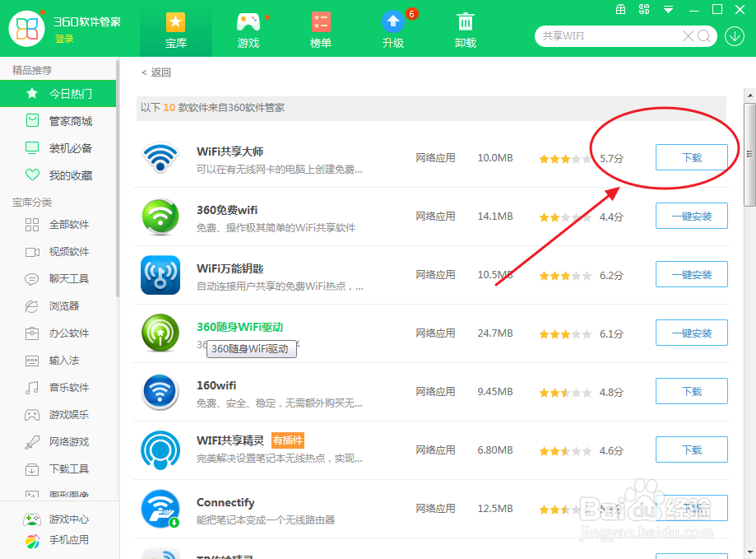Open 游戏中心 at sidebar bottom
This screenshot has width=756, height=559.
point(57,519)
